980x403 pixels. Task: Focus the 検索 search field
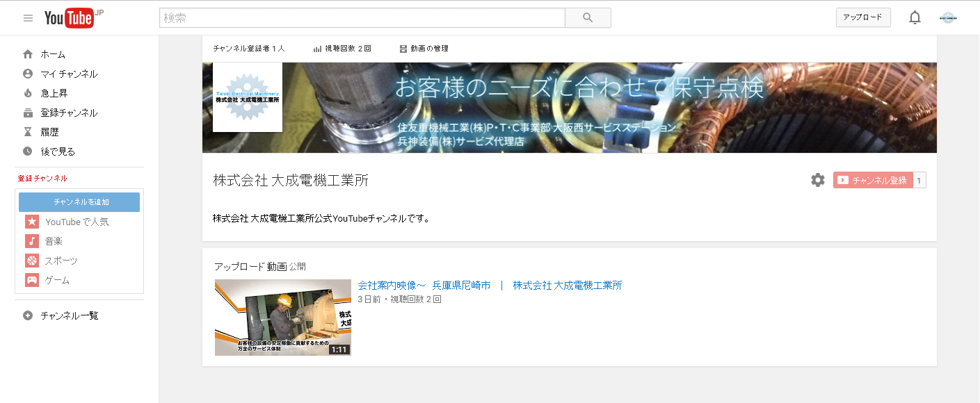tap(362, 18)
